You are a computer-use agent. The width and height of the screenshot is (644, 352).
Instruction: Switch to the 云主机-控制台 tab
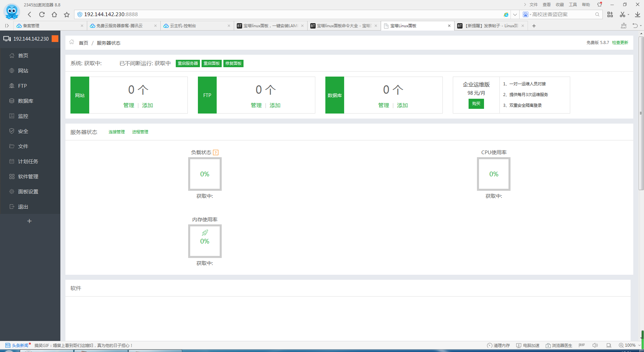click(197, 26)
